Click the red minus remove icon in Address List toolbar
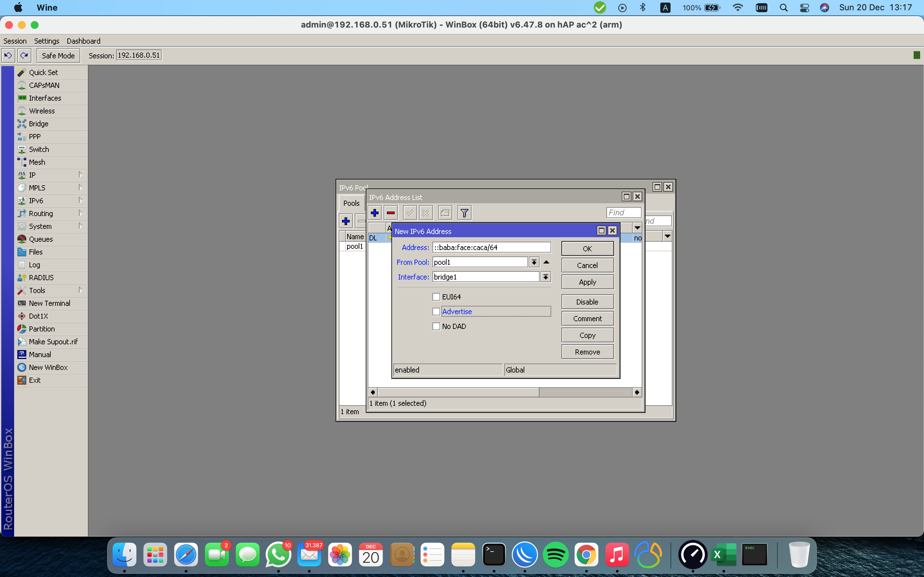924x577 pixels. click(390, 213)
